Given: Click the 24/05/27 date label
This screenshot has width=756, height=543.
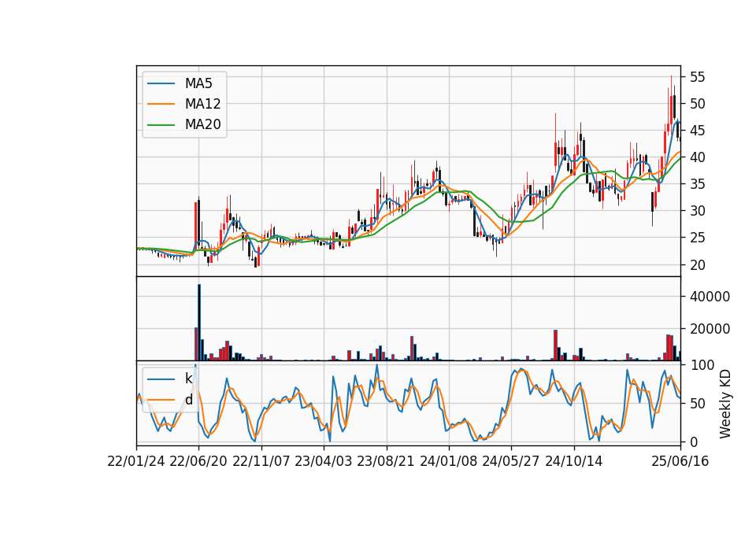Looking at the screenshot, I should (511, 462).
